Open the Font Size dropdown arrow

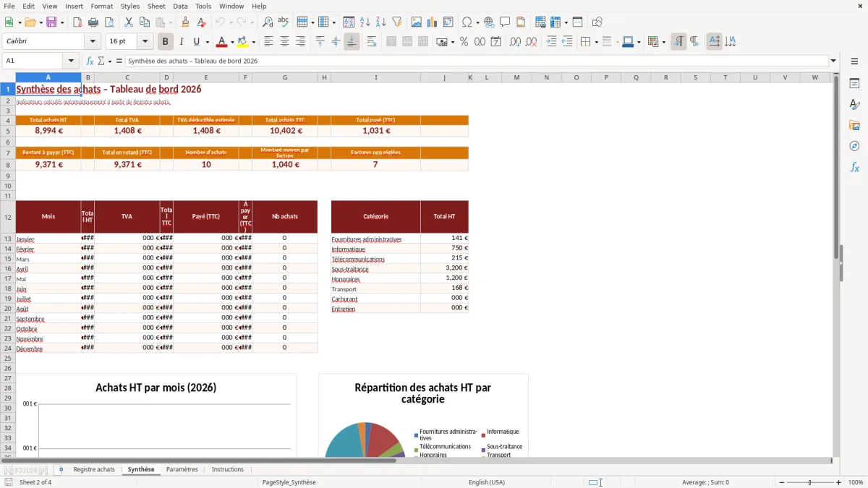[x=145, y=42]
